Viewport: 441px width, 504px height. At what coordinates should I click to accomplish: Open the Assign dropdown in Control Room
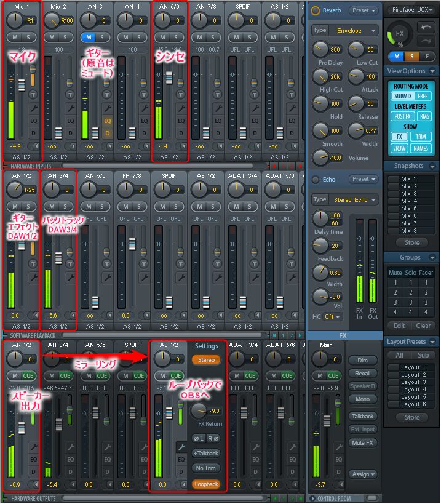363,474
